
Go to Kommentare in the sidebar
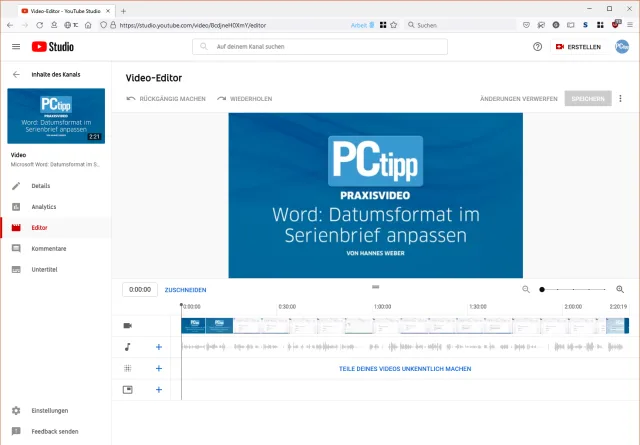(49, 248)
